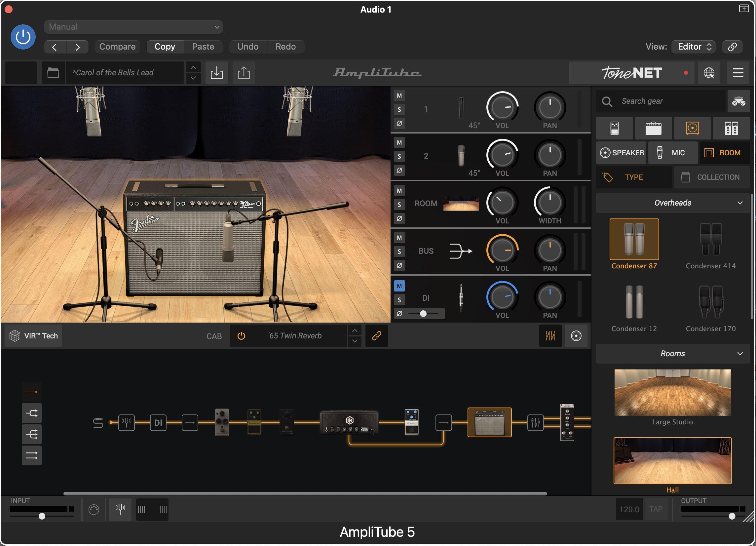Select next cabinet model down arrow
Screen dimensions: 756x546
tap(355, 341)
